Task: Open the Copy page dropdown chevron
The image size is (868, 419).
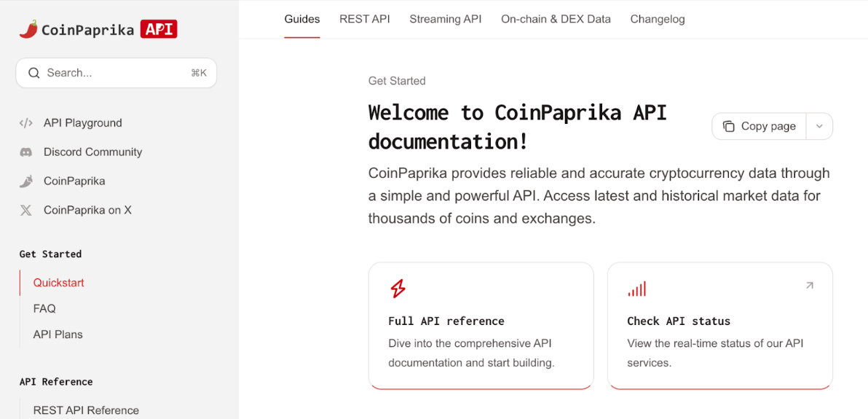Action: (820, 126)
